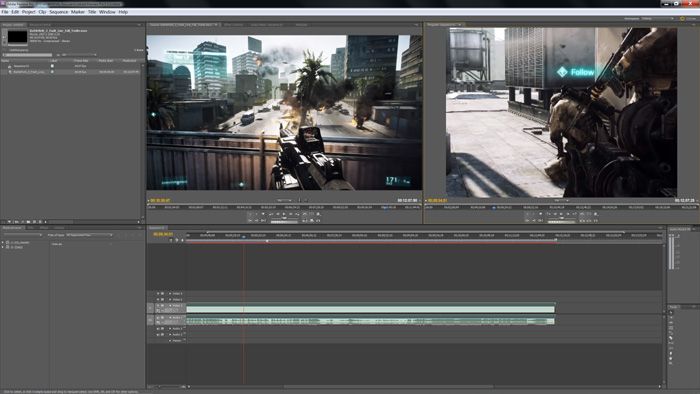Click Export Frame icon in Source monitor
Screen dimensions: 700x394
pos(318,220)
